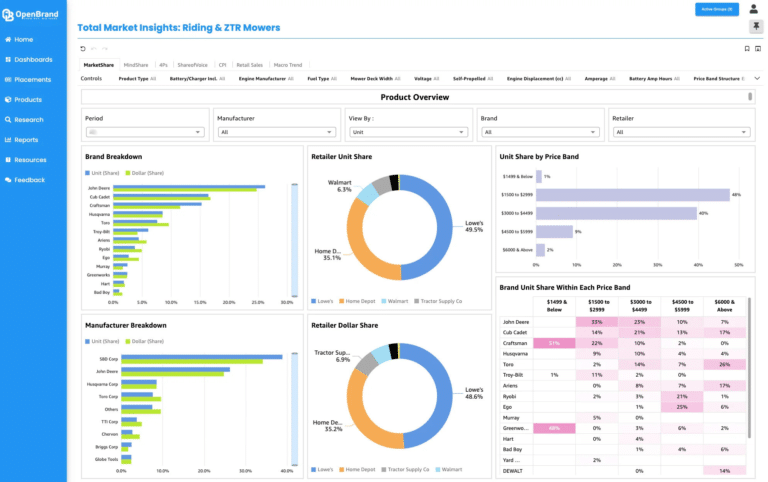Viewport: 768px width, 482px height.
Task: Go to Placements in the sidebar
Action: pyautogui.click(x=28, y=79)
